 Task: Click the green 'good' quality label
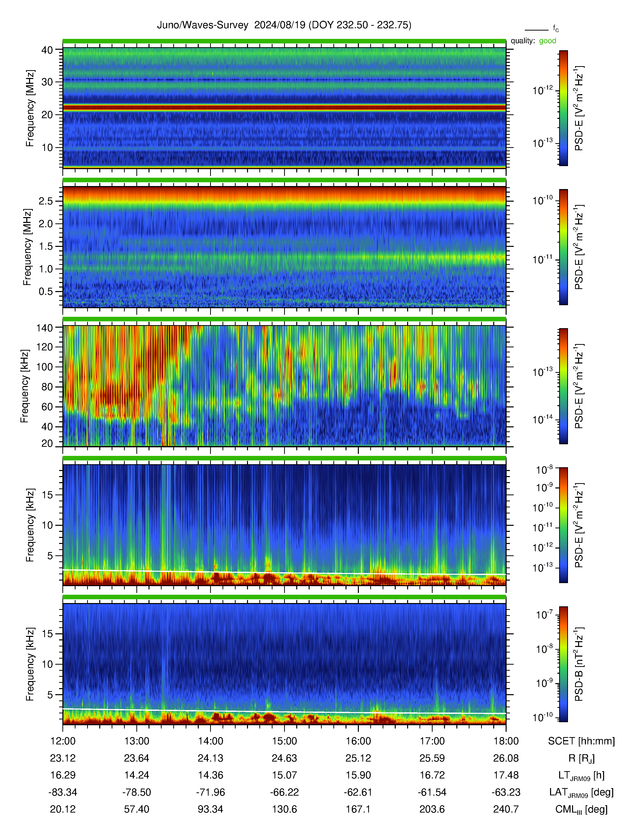coord(548,41)
